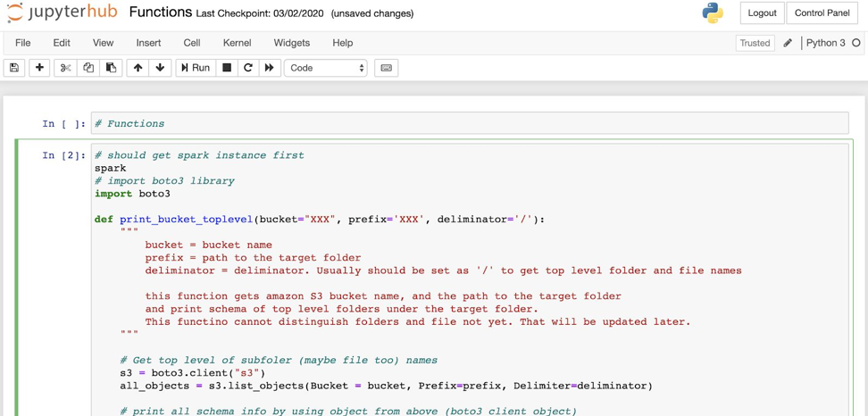Open the Widgets menu
This screenshot has height=416, width=868.
click(x=292, y=43)
